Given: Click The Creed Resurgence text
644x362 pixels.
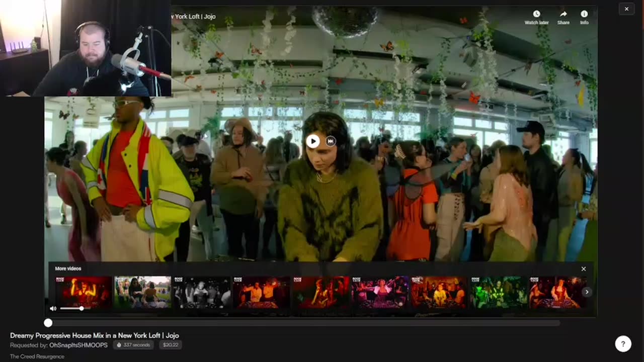Looking at the screenshot, I should pyautogui.click(x=37, y=356).
